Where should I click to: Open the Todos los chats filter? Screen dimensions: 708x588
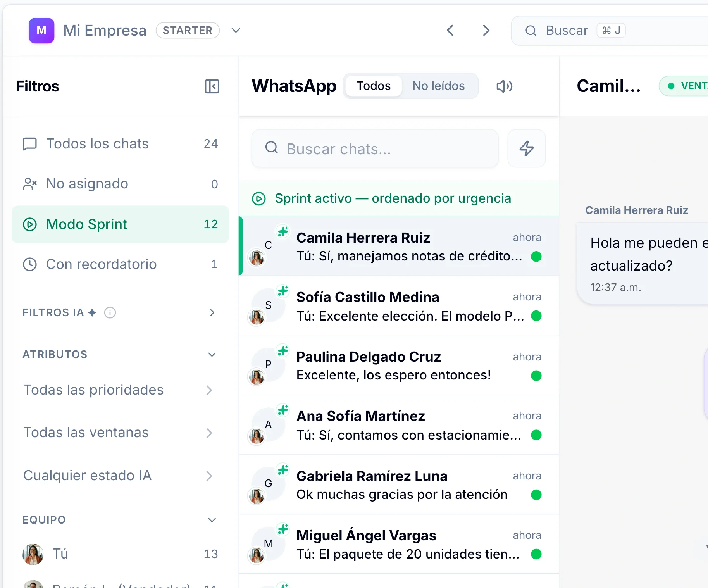pos(97,143)
